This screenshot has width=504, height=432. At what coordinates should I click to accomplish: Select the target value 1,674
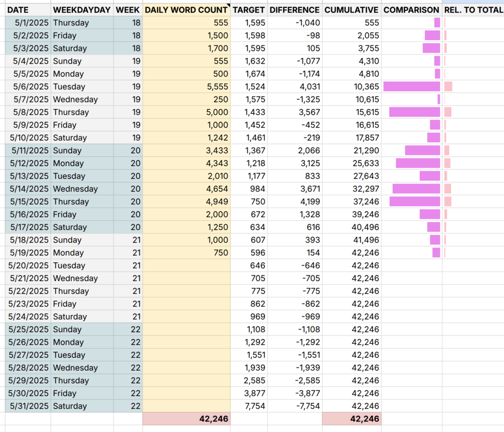(249, 74)
